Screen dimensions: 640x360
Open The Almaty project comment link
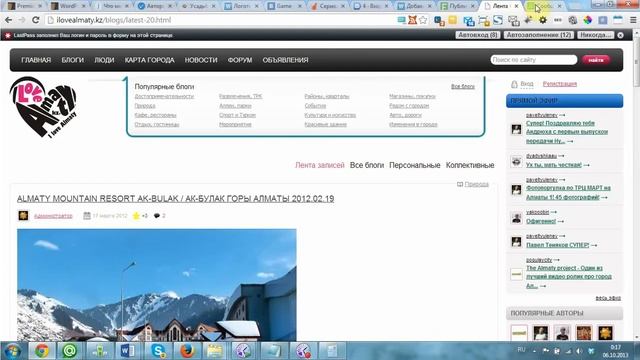[x=569, y=277]
